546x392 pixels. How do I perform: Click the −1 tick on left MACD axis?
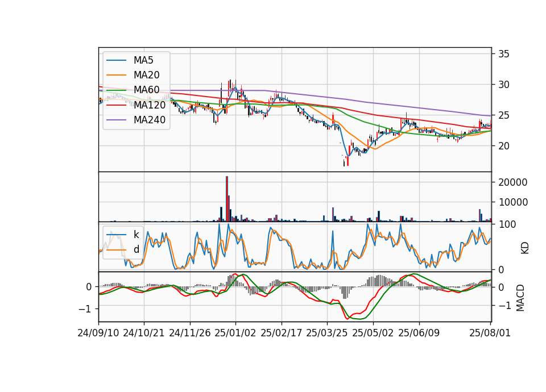pos(86,309)
